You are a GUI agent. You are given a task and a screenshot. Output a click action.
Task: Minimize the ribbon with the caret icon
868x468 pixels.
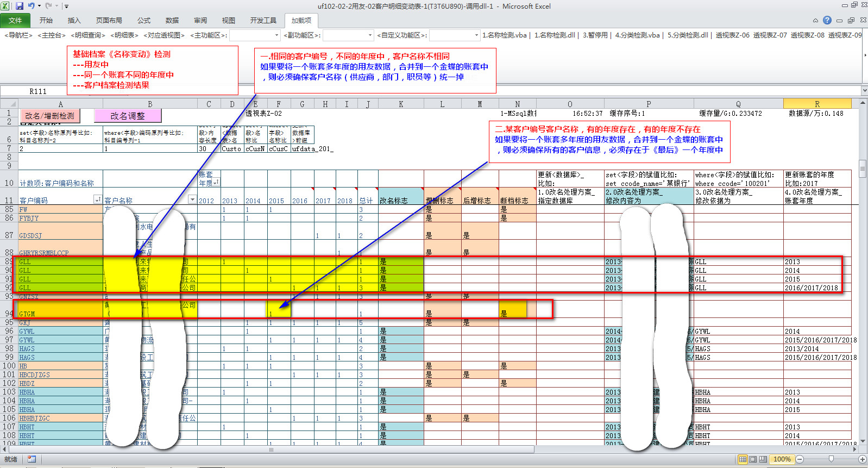pyautogui.click(x=815, y=21)
